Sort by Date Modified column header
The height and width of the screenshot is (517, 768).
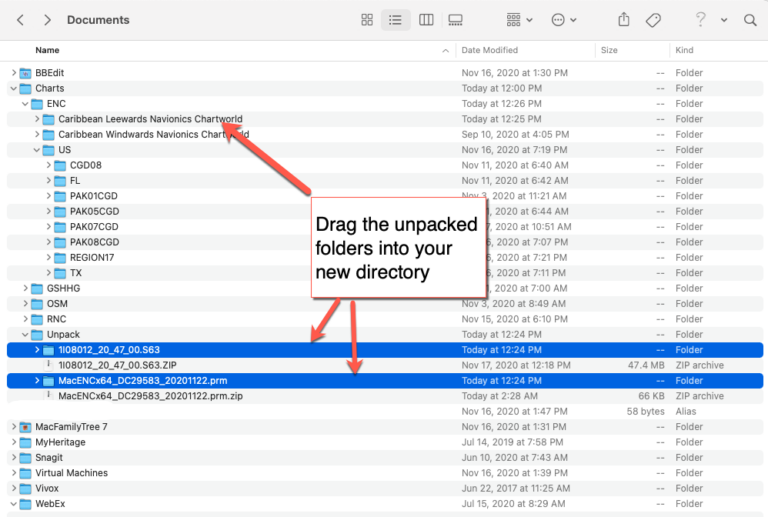pos(490,50)
